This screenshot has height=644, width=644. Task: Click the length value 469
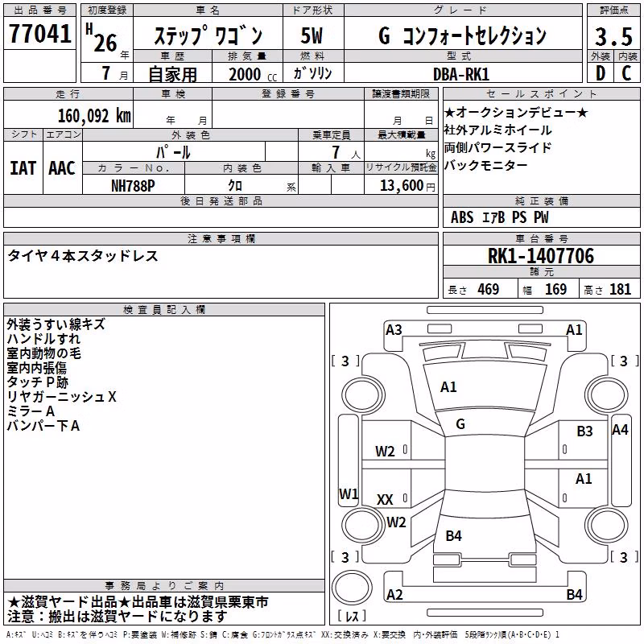coord(489,290)
